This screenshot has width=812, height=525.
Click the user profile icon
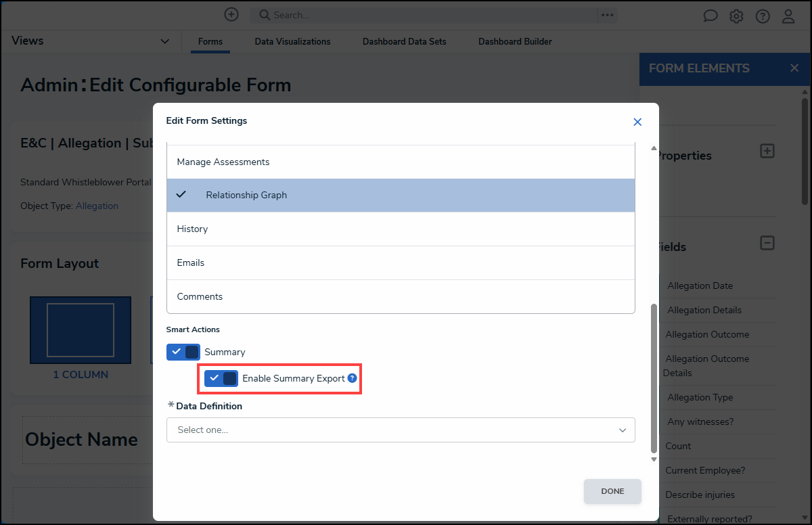(788, 16)
